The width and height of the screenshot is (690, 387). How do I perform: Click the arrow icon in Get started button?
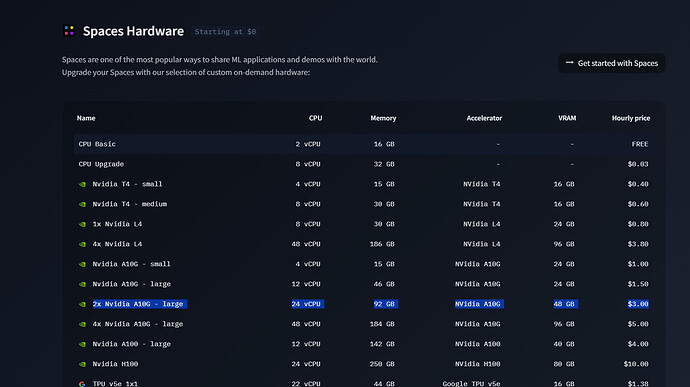click(569, 63)
